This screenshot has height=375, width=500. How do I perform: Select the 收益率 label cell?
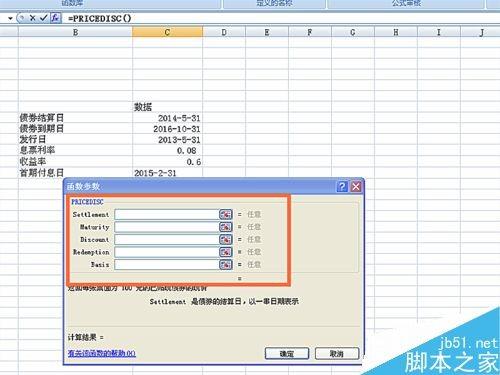[75, 162]
